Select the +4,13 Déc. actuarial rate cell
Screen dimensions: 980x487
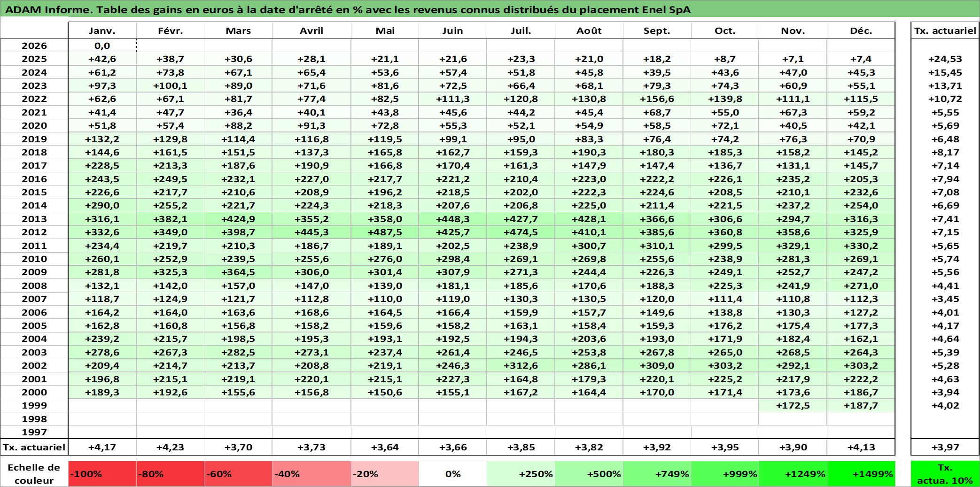point(861,448)
